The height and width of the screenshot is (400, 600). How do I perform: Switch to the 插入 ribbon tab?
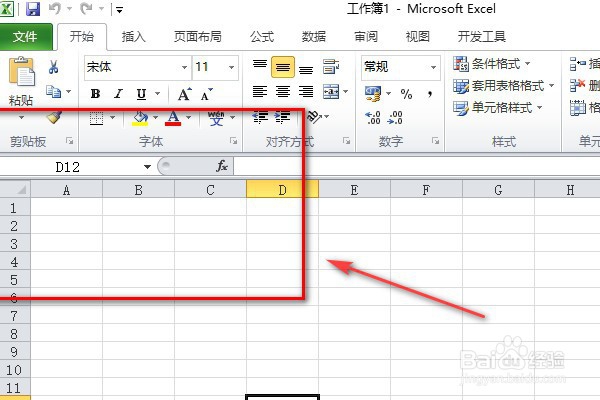click(x=134, y=37)
